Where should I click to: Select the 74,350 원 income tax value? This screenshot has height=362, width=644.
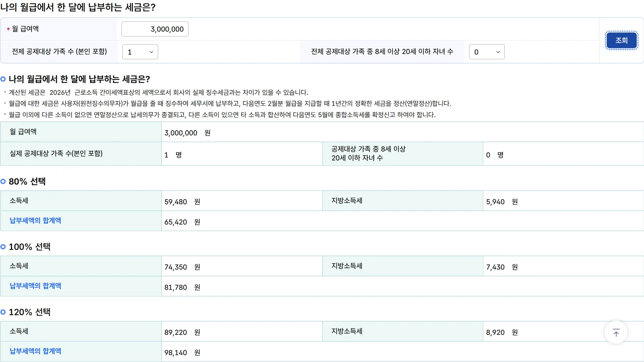click(x=182, y=267)
